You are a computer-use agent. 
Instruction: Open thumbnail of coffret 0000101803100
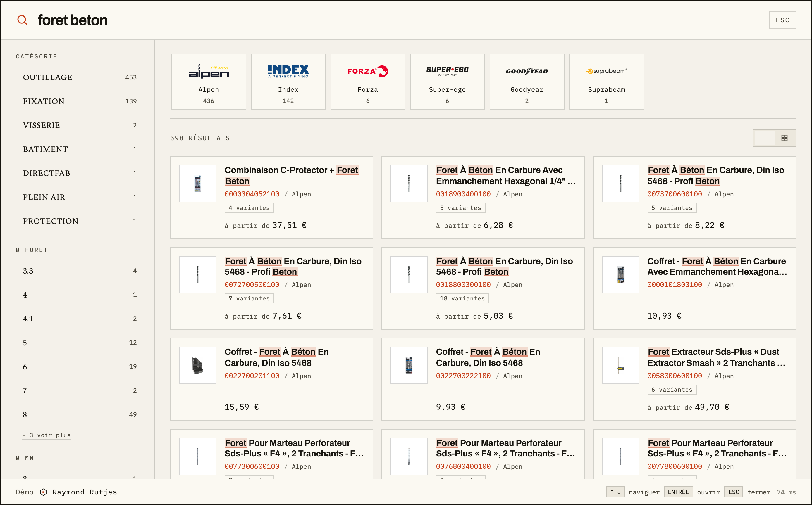click(620, 274)
